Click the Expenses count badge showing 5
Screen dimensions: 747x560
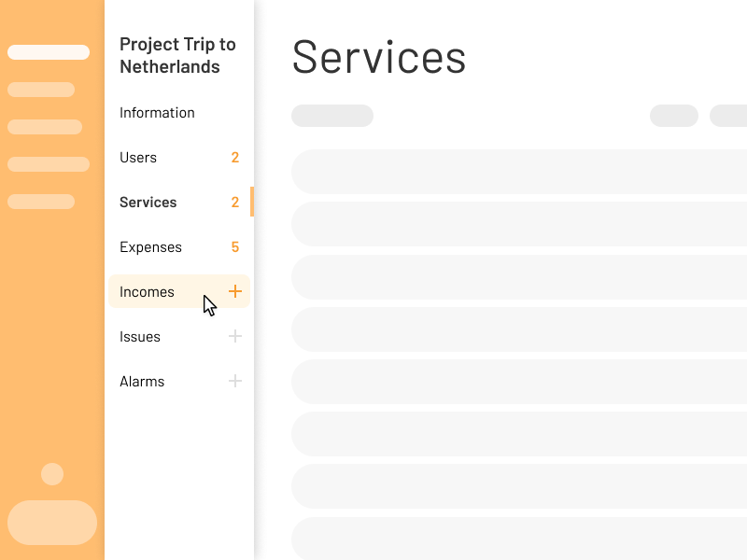pyautogui.click(x=235, y=247)
